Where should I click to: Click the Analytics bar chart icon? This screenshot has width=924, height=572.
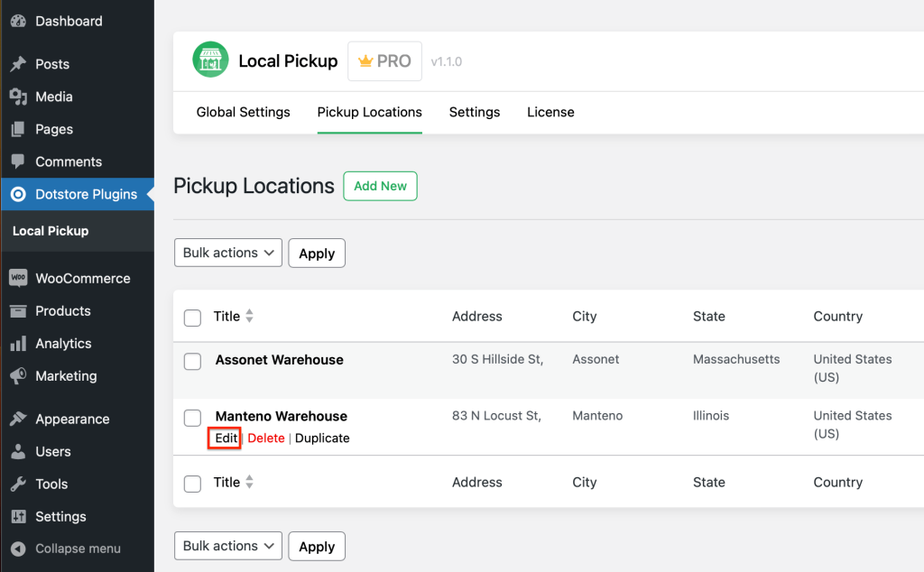pos(18,344)
